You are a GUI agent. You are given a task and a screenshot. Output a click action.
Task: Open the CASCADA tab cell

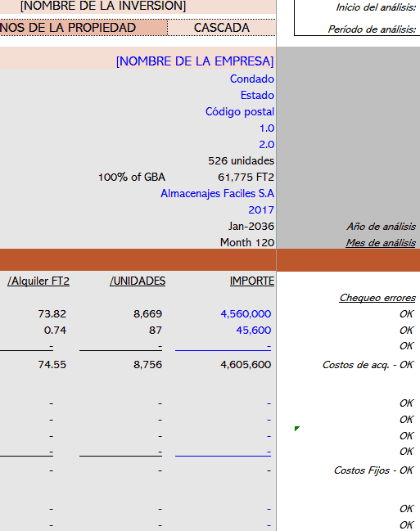pos(222,28)
